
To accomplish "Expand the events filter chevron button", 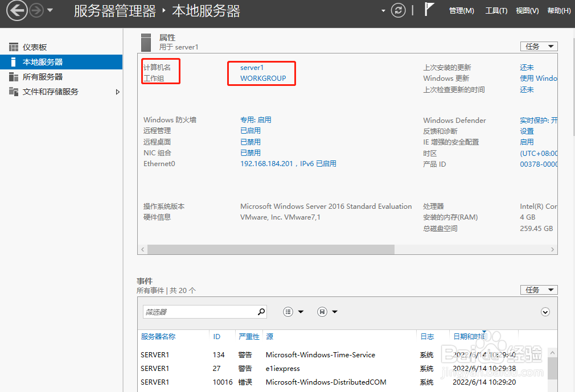I will click(545, 312).
